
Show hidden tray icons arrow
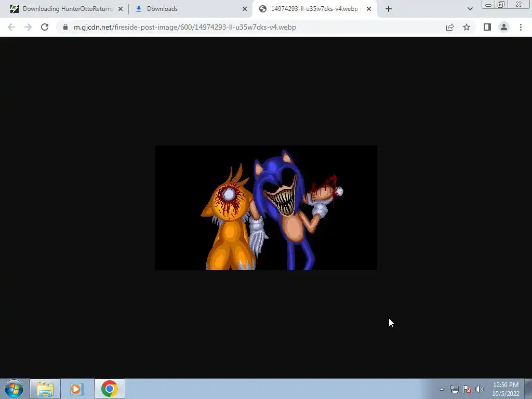(442, 389)
